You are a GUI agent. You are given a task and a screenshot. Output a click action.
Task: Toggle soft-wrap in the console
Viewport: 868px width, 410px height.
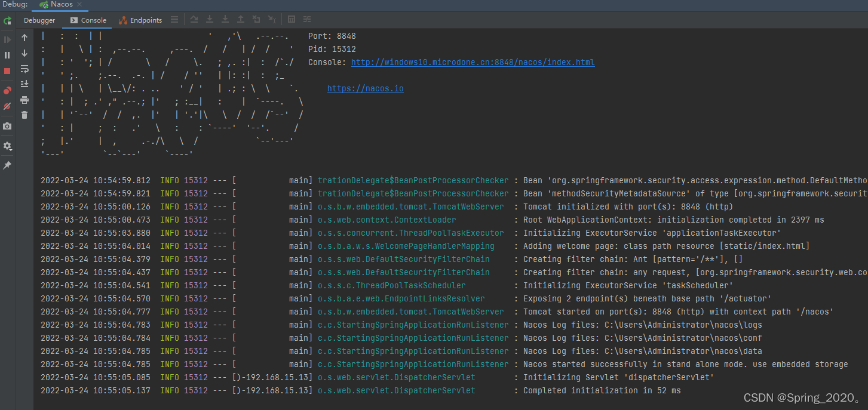[x=24, y=69]
